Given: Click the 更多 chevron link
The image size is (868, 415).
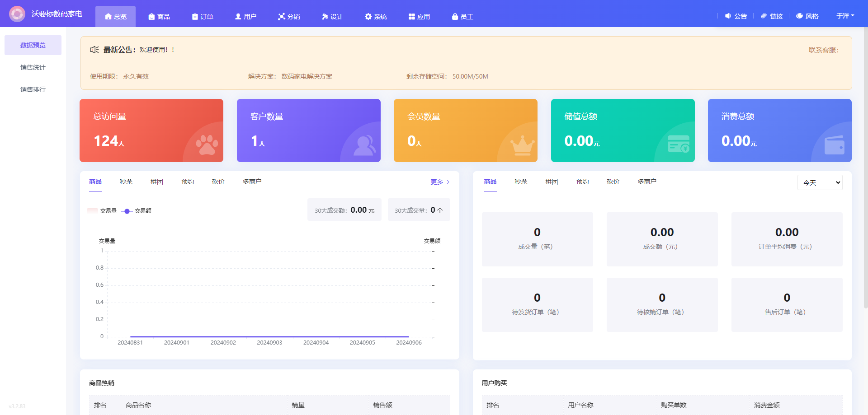Looking at the screenshot, I should (440, 182).
